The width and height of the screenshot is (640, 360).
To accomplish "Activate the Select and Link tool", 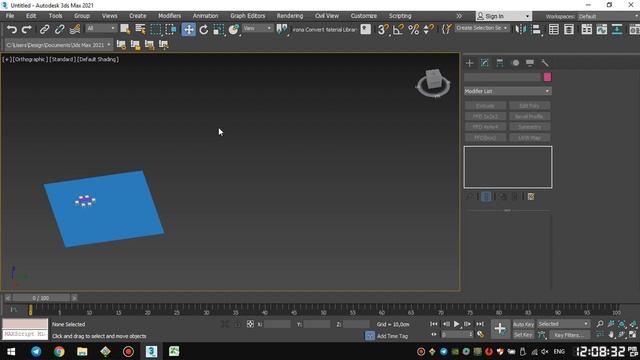I will tap(44, 29).
